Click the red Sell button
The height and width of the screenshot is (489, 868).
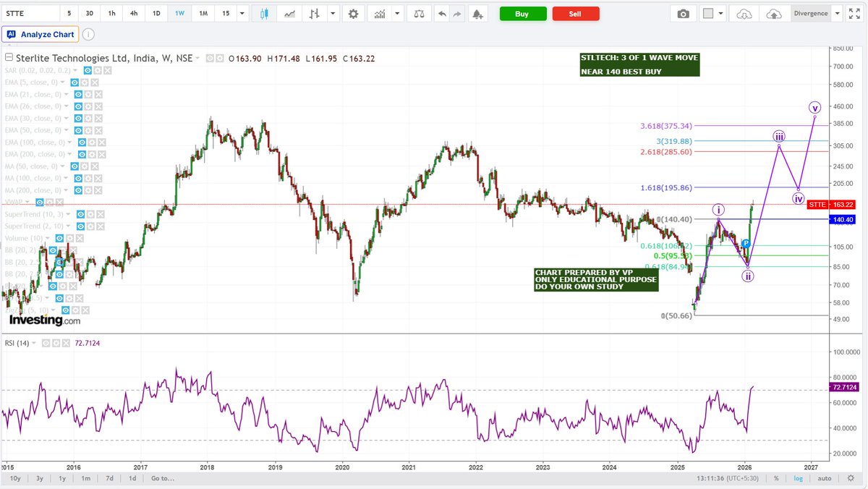click(x=575, y=14)
